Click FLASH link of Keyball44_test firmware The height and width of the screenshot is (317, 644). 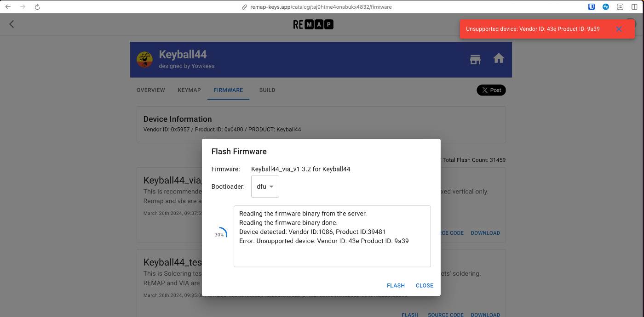click(x=410, y=315)
